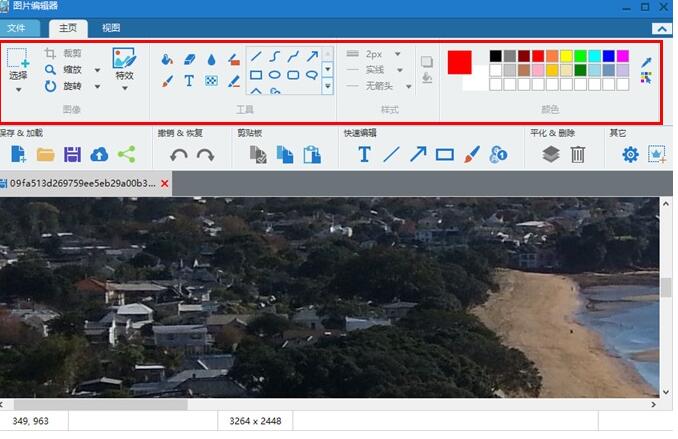Click the 选择 selection button
Viewport: 678px width, 439px height.
pyautogui.click(x=18, y=68)
